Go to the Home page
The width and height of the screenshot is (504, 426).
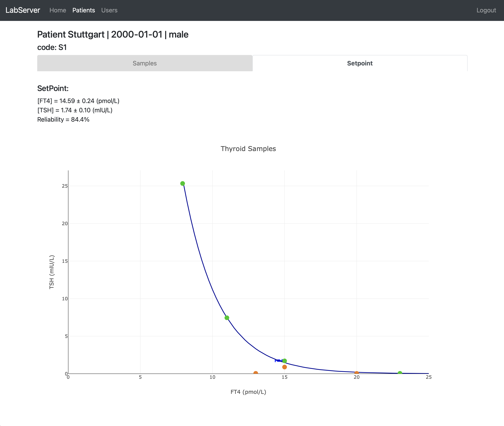[x=58, y=10]
